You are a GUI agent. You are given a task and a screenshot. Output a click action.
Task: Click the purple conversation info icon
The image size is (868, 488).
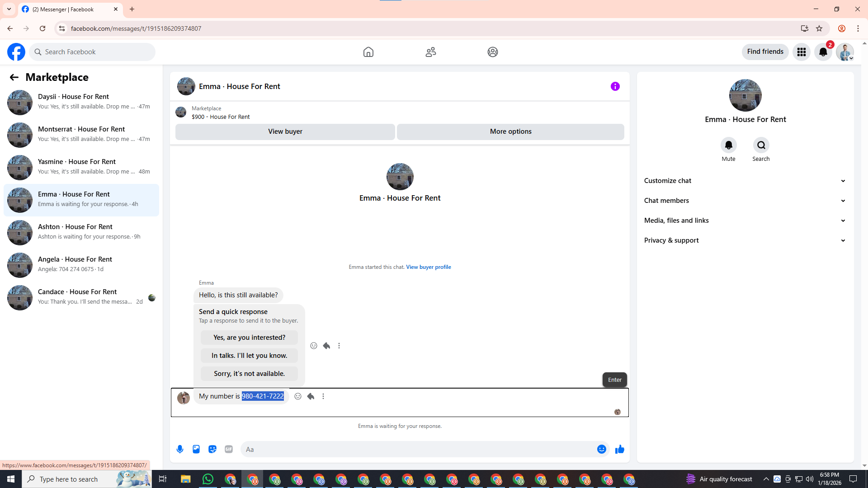point(615,86)
